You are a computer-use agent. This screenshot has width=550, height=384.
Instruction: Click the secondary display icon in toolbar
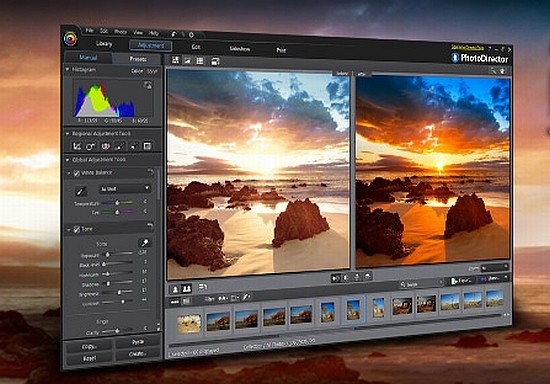click(215, 62)
